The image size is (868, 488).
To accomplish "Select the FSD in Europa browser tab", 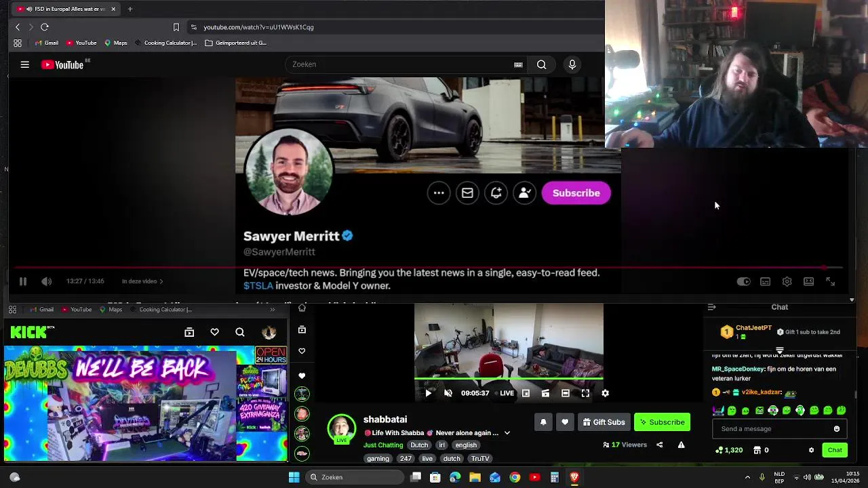I will pos(65,9).
